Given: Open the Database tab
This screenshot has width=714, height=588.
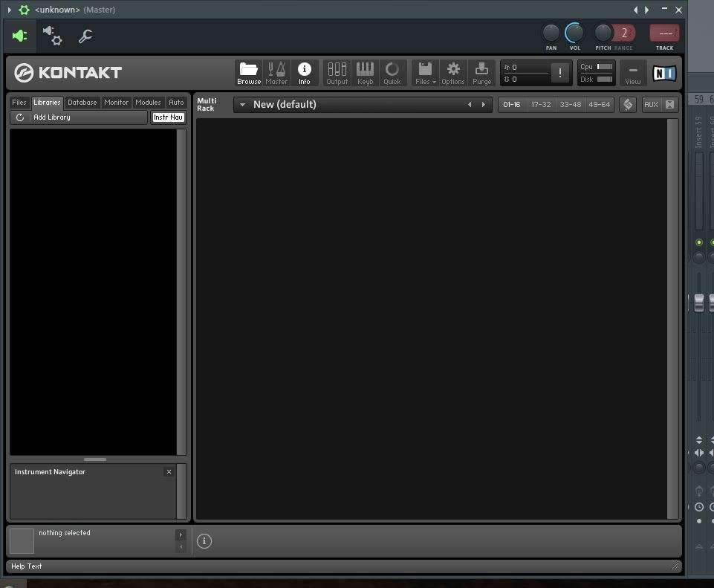Looking at the screenshot, I should click(x=82, y=103).
